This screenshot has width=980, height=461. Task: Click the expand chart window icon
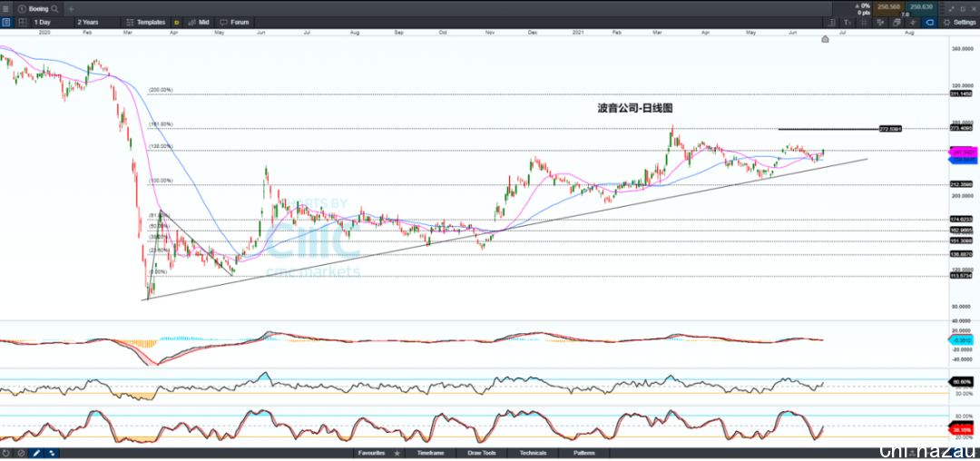pos(952,9)
